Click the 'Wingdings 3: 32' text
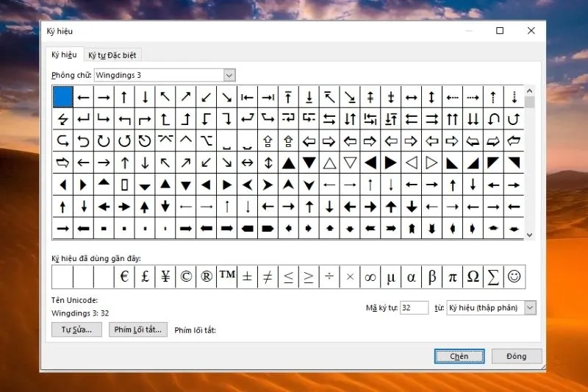Image resolution: width=588 pixels, height=392 pixels. click(x=80, y=313)
